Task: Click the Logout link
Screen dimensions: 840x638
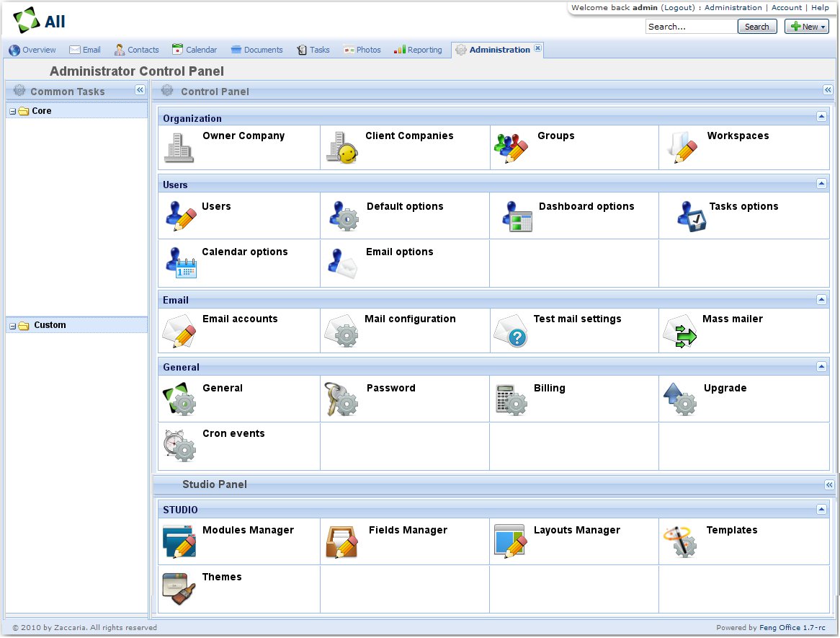Action: point(678,7)
